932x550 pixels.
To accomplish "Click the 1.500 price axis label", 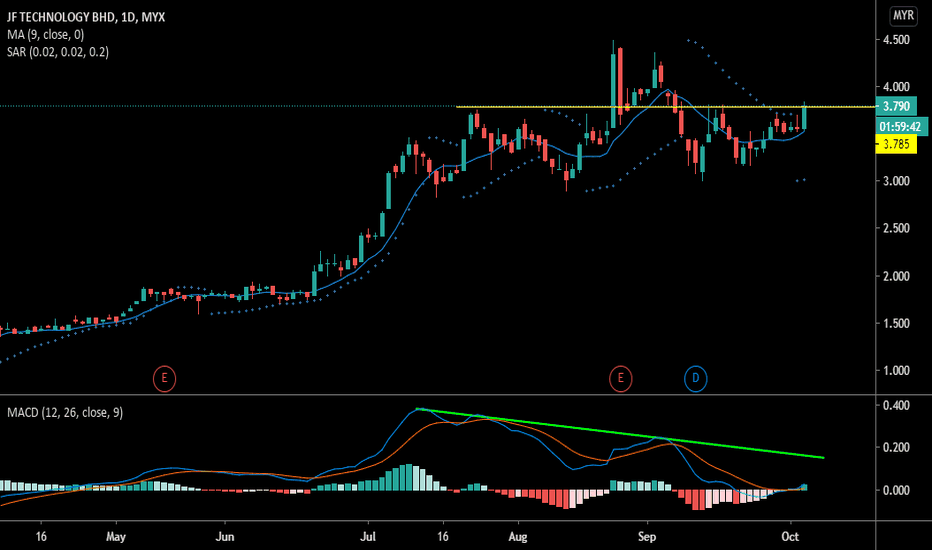I will (896, 323).
